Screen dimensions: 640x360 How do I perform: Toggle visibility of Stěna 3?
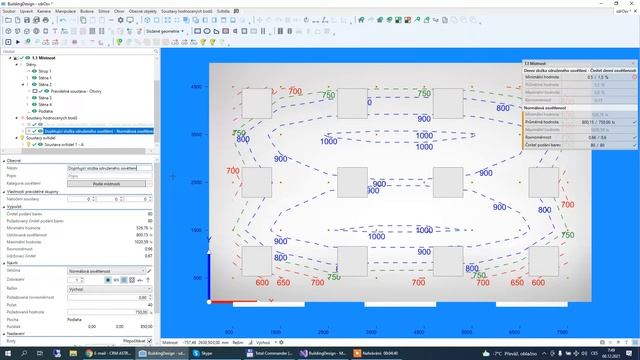(x=35, y=98)
